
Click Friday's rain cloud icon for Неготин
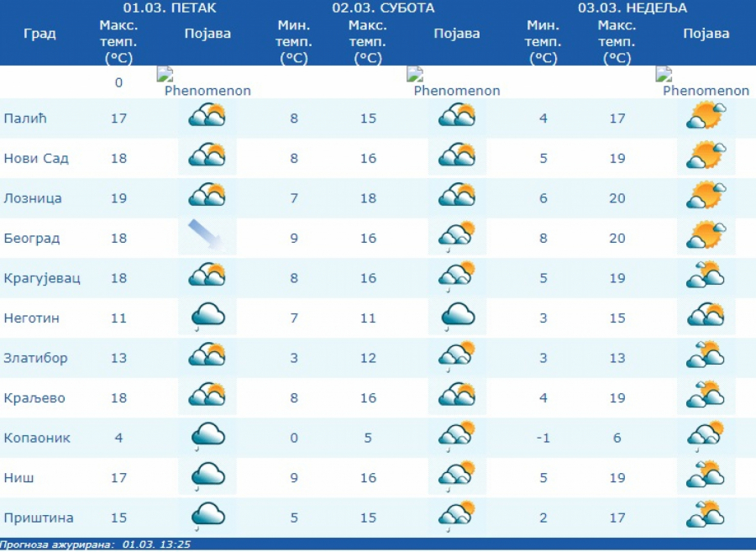(x=207, y=317)
